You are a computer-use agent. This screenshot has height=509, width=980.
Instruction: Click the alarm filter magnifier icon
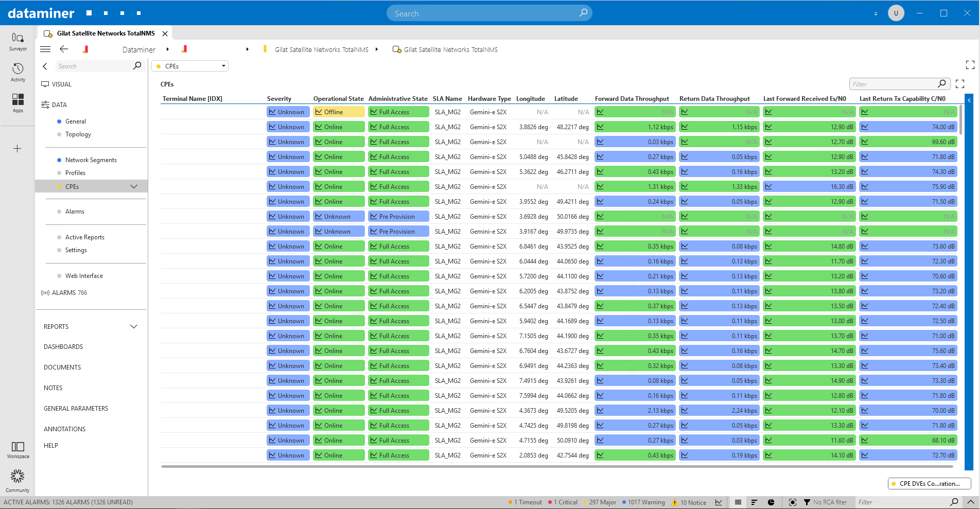954,502
